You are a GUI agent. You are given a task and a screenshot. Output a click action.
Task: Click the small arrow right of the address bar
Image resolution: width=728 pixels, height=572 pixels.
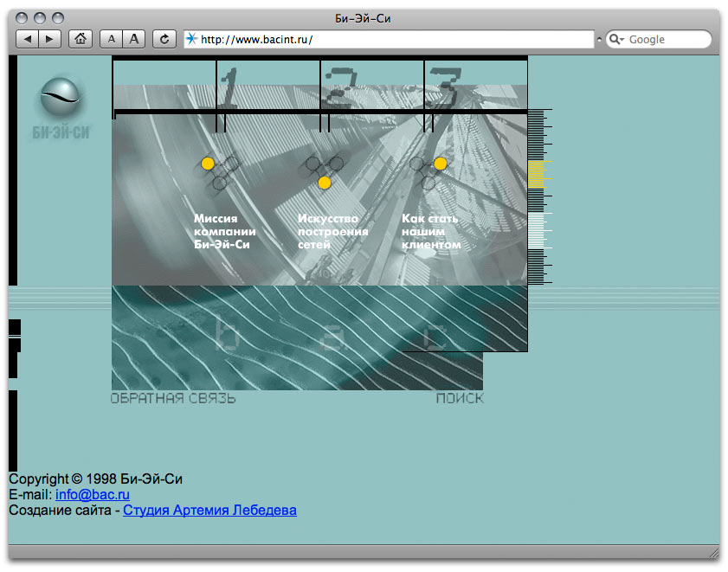tap(599, 40)
